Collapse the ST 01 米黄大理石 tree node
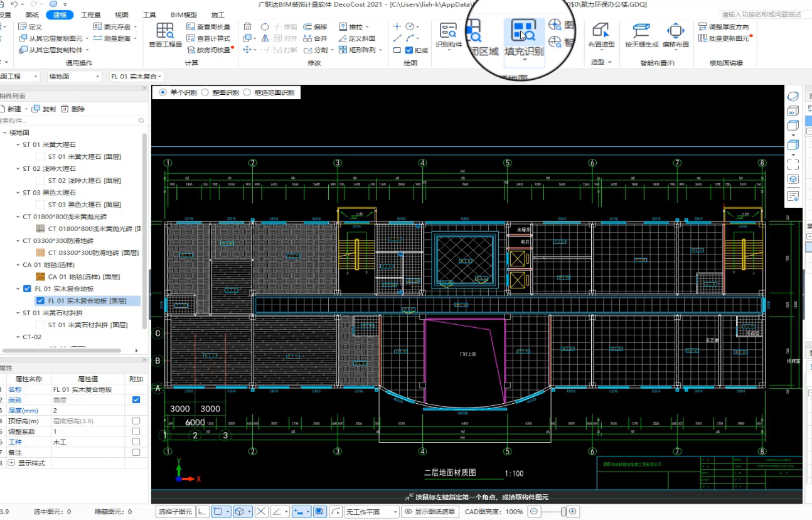This screenshot has width=812, height=520. click(18, 145)
